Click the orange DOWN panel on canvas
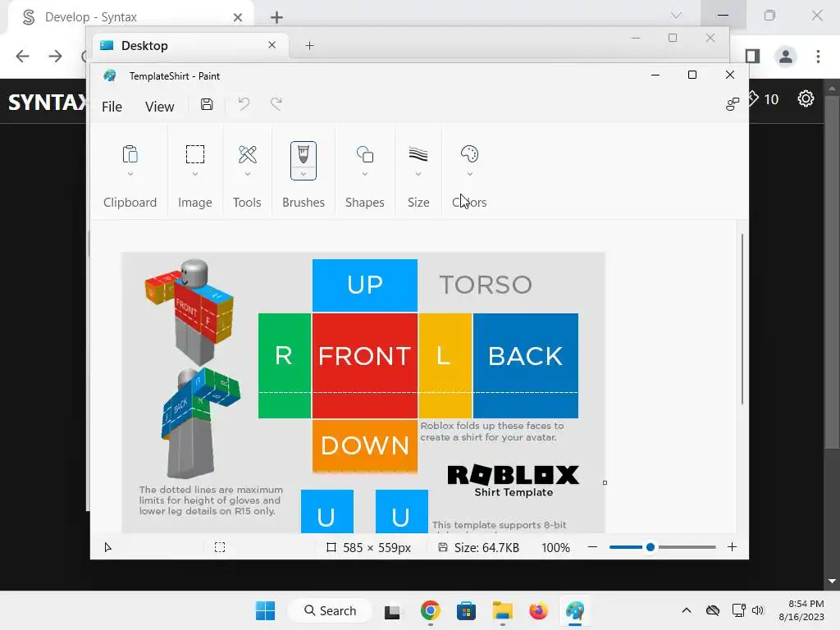 point(365,446)
